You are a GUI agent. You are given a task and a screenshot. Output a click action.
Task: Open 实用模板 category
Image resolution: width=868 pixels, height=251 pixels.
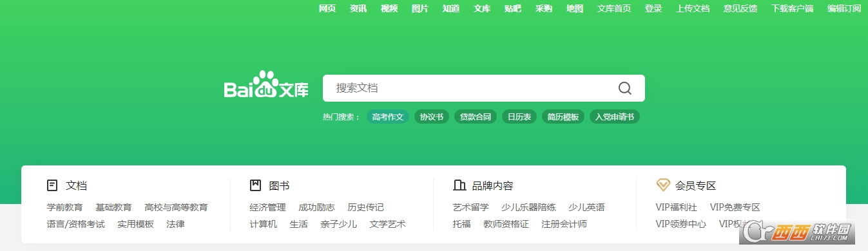tap(136, 224)
